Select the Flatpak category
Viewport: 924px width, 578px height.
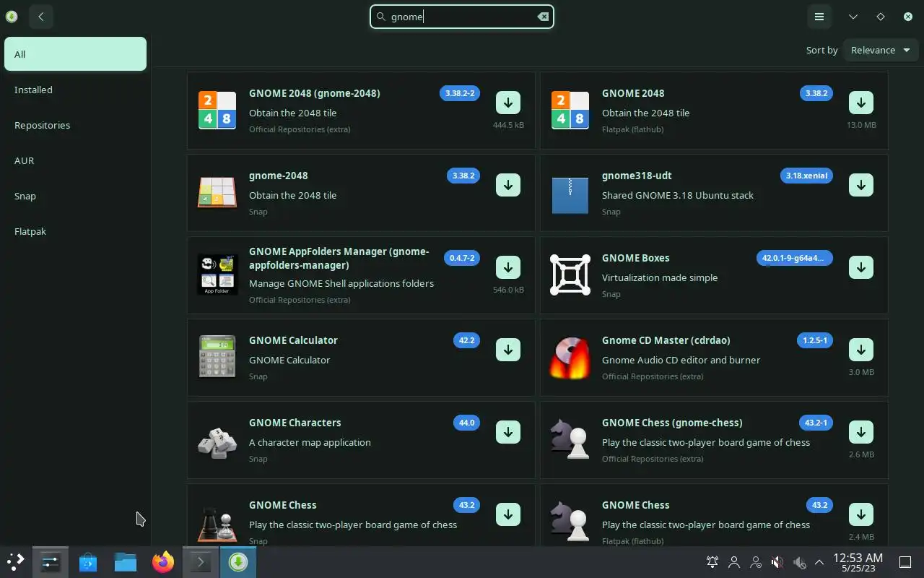point(75,231)
